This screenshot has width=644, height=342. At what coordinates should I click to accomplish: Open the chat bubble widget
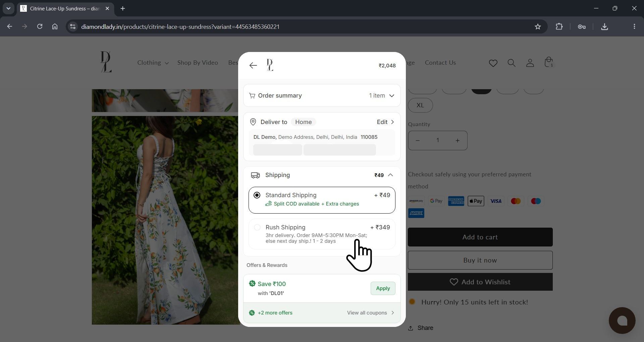point(622,321)
